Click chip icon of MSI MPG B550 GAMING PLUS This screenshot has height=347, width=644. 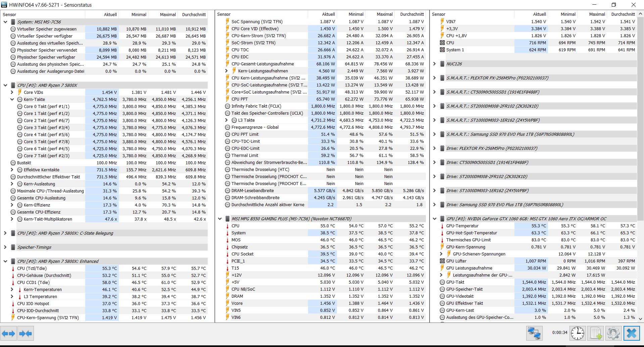click(228, 219)
